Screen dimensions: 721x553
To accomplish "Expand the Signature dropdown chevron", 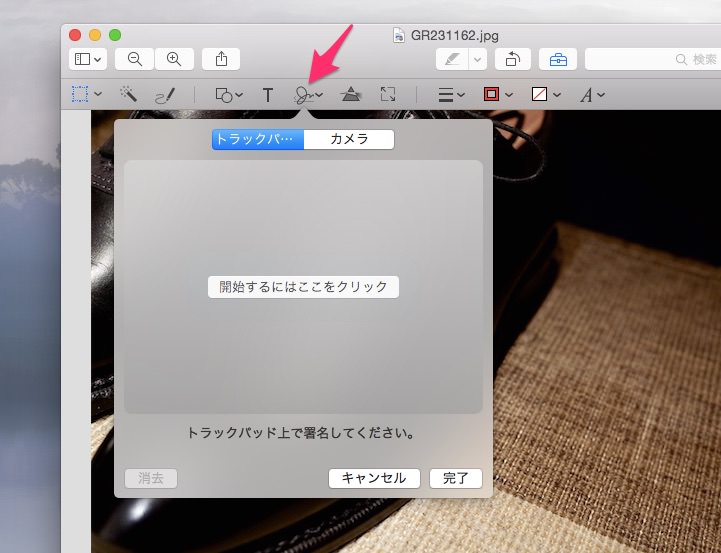I will coord(320,95).
